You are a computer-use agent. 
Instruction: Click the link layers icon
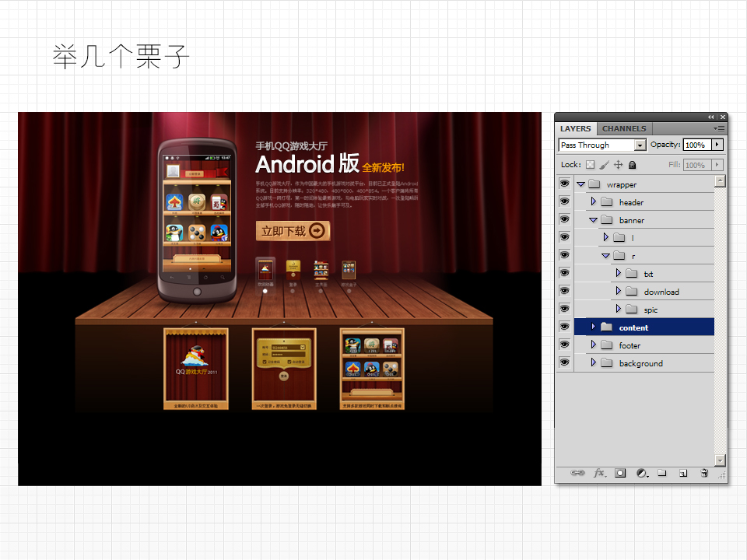coord(577,473)
